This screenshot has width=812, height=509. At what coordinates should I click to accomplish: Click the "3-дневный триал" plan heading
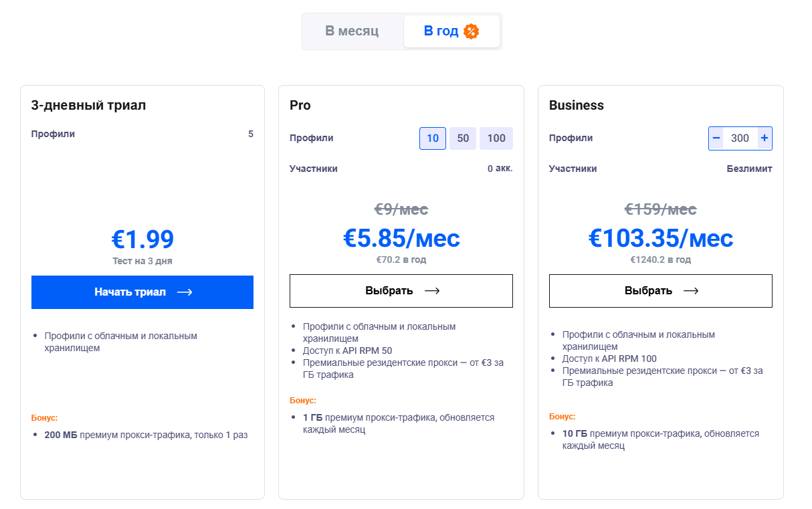click(x=88, y=105)
